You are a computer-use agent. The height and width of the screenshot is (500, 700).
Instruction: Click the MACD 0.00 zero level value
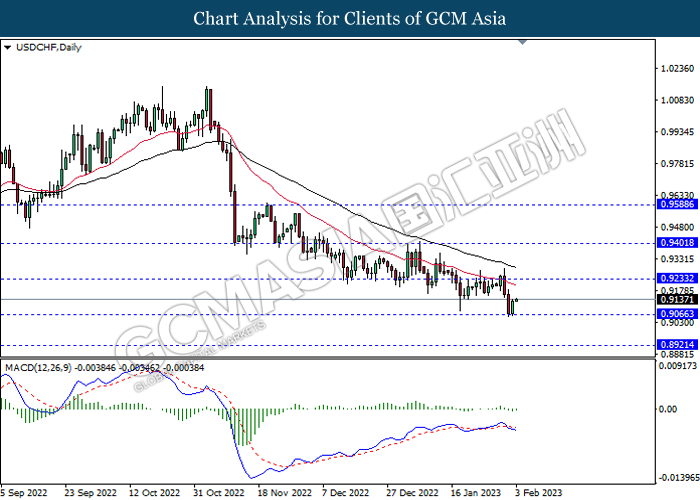tap(668, 409)
